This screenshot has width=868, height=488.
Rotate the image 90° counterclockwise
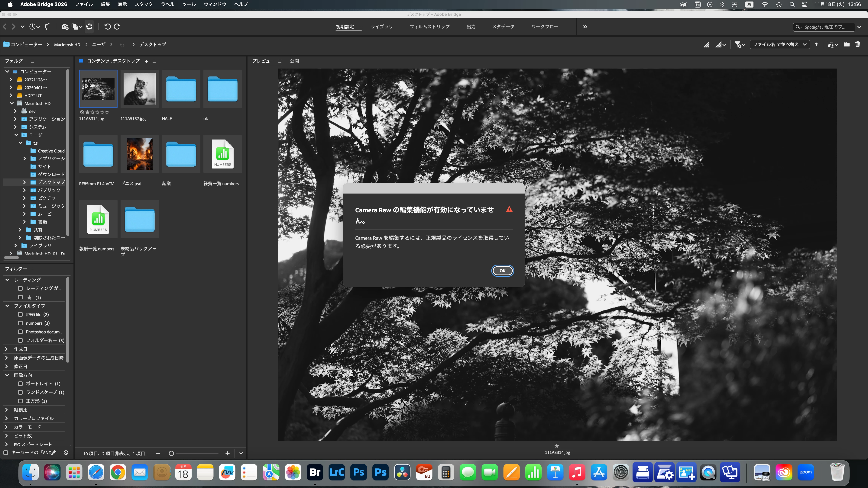(107, 27)
